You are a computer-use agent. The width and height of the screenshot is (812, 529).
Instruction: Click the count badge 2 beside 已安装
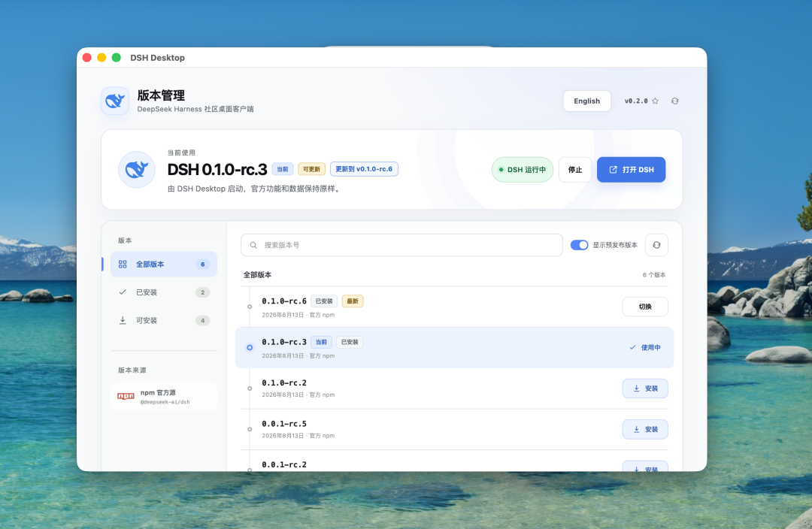click(202, 292)
